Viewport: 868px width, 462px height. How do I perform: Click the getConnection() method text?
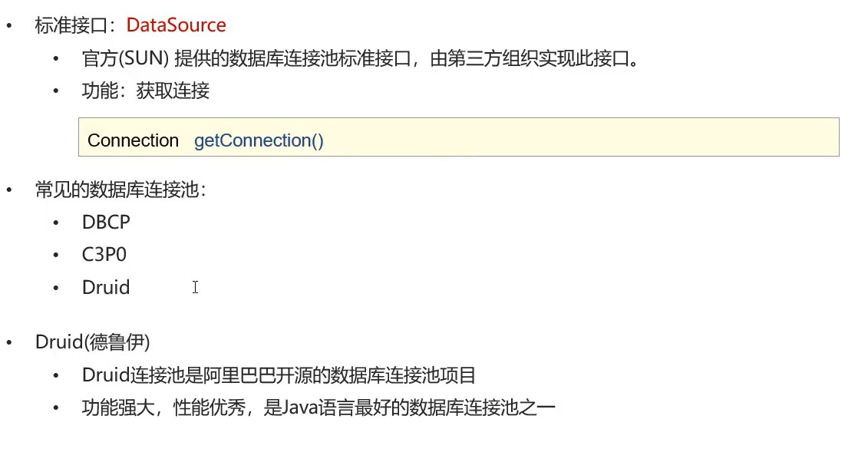click(x=259, y=140)
